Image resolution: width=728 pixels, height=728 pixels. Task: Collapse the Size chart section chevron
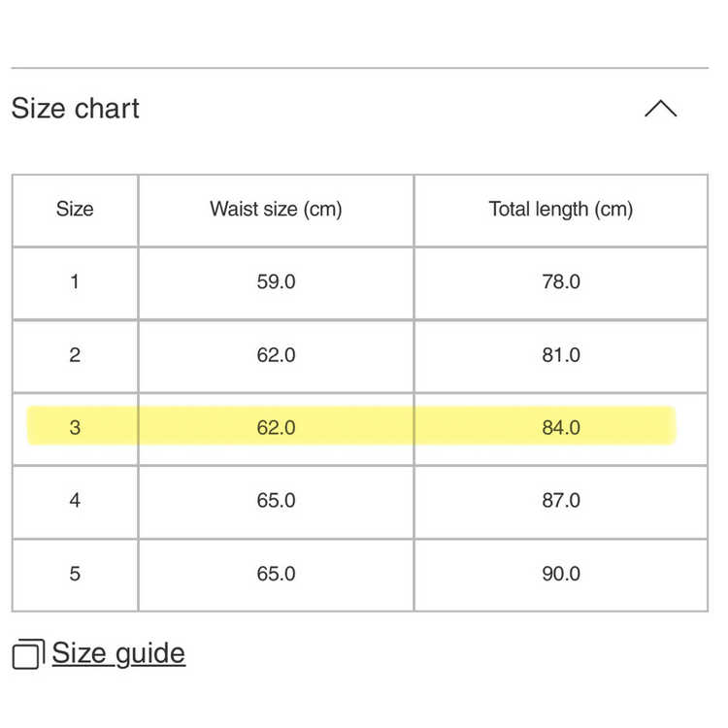(660, 109)
